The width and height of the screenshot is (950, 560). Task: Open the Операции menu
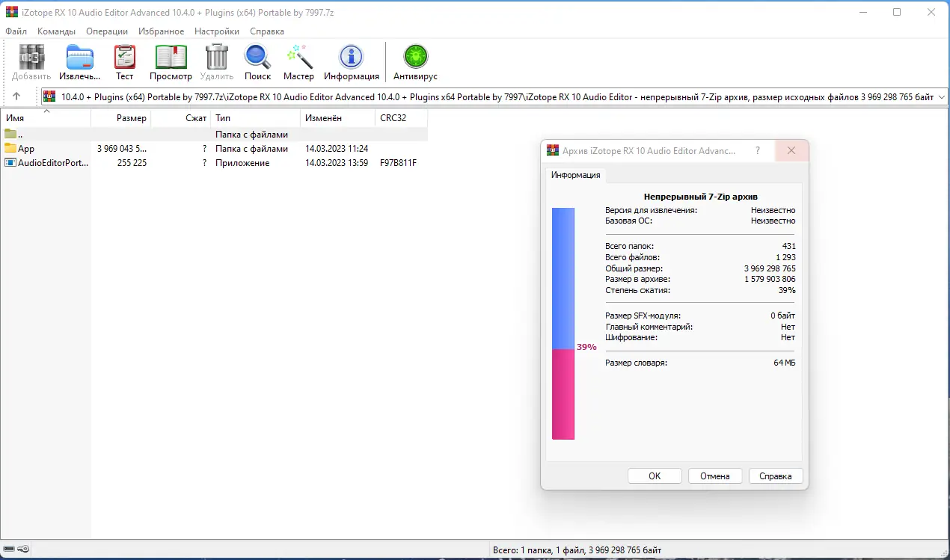[x=107, y=31]
